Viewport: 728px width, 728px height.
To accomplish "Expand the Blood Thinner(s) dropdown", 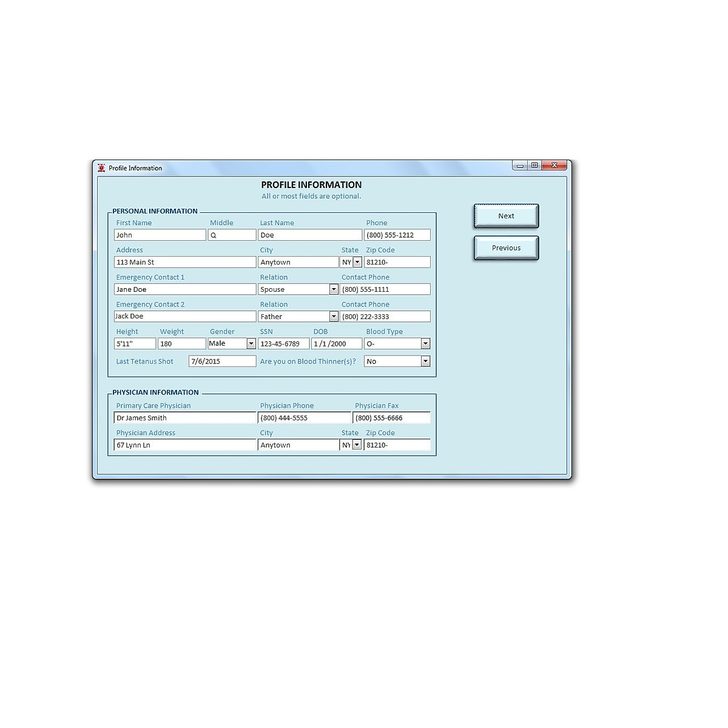I will click(x=425, y=362).
